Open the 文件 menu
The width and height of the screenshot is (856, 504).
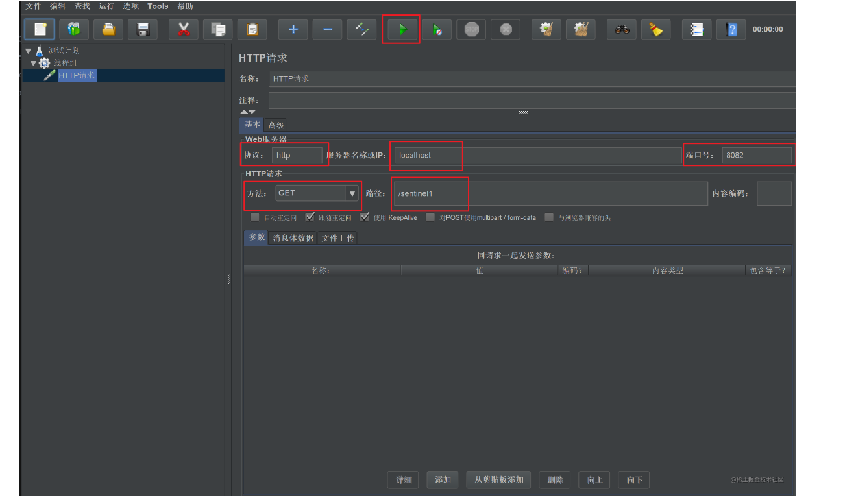(33, 6)
